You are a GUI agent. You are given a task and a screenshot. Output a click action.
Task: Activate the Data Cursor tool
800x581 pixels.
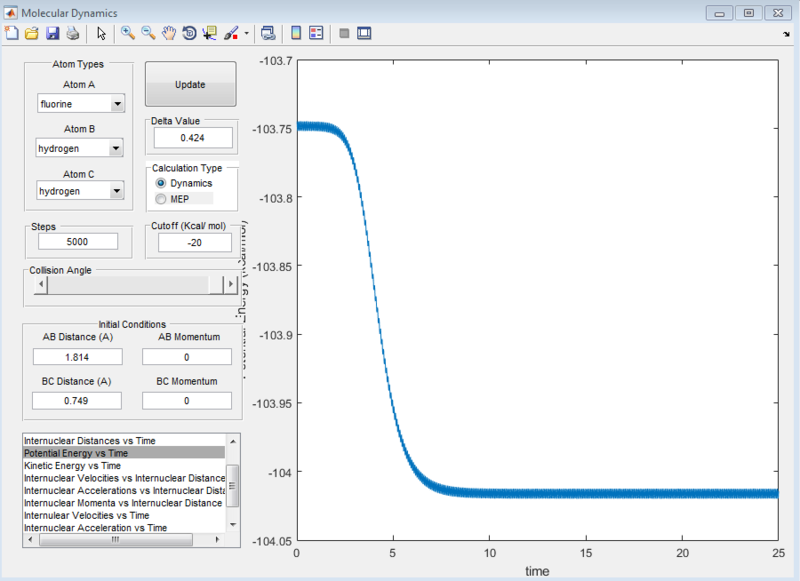210,33
